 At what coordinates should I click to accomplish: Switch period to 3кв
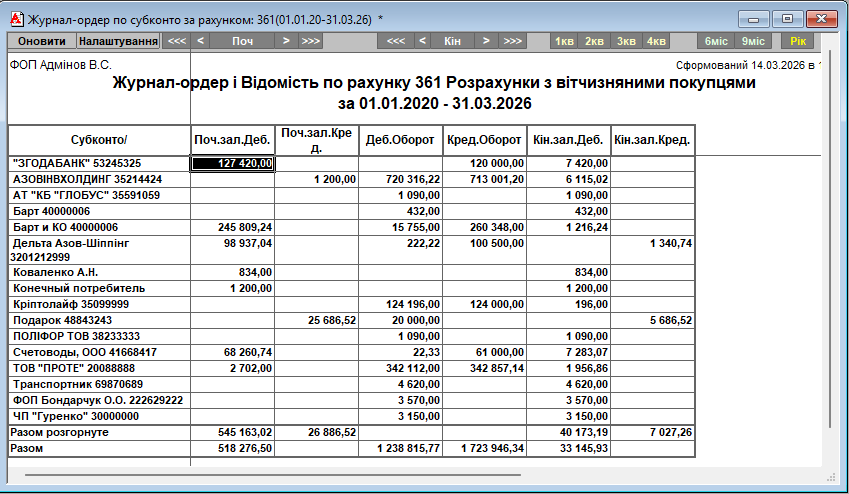pyautogui.click(x=626, y=41)
